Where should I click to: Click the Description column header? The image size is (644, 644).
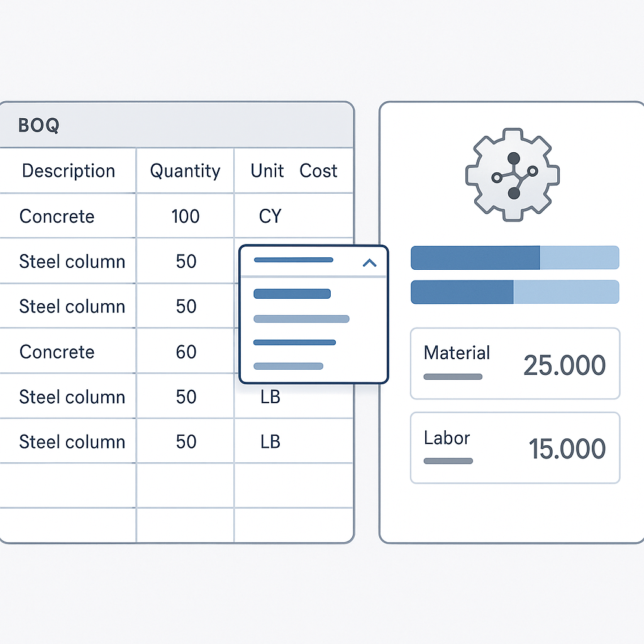pyautogui.click(x=68, y=171)
